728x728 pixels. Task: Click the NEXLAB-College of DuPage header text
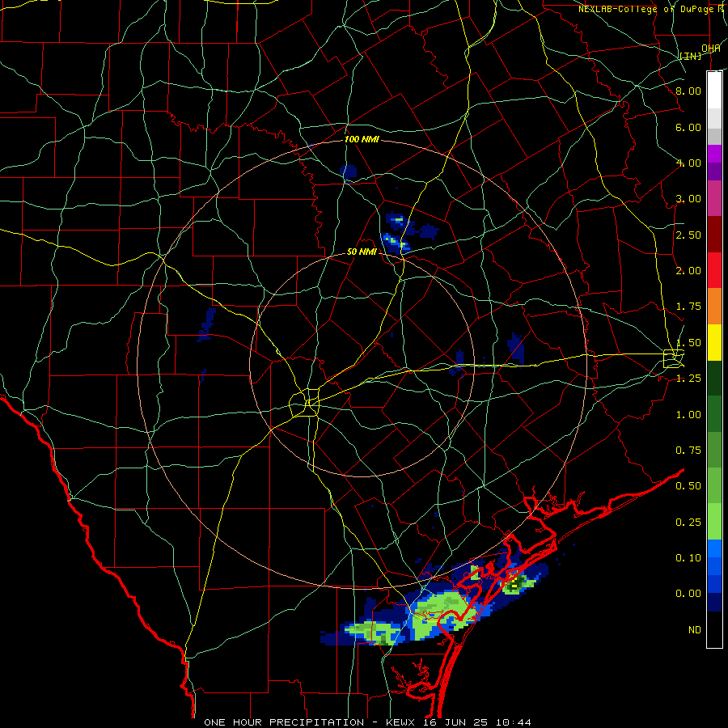(651, 9)
